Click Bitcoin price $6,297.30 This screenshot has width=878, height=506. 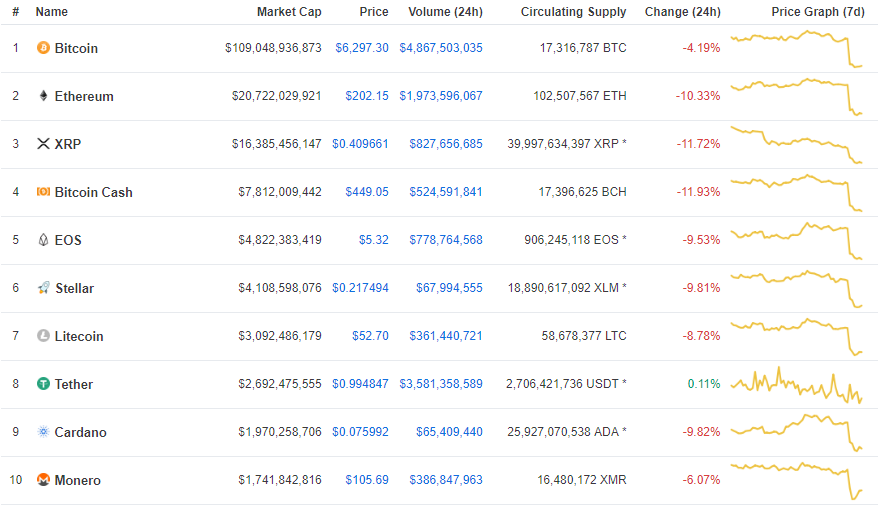(362, 48)
